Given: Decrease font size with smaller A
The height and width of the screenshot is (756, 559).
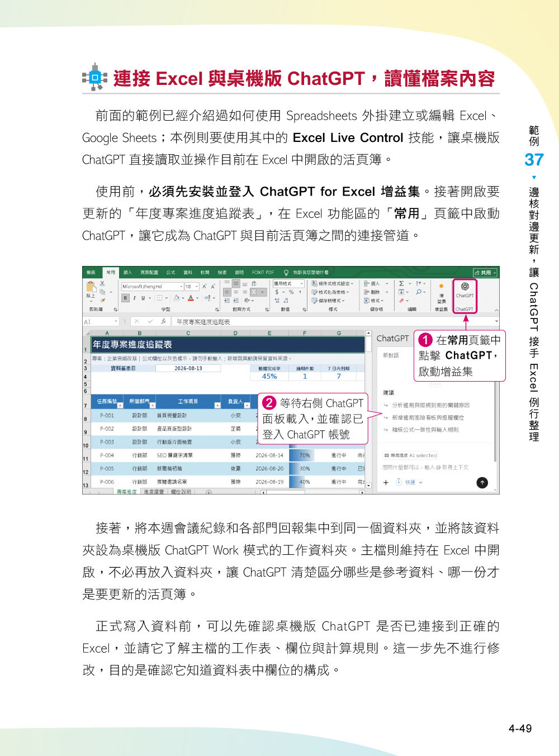Looking at the screenshot, I should pyautogui.click(x=213, y=287).
